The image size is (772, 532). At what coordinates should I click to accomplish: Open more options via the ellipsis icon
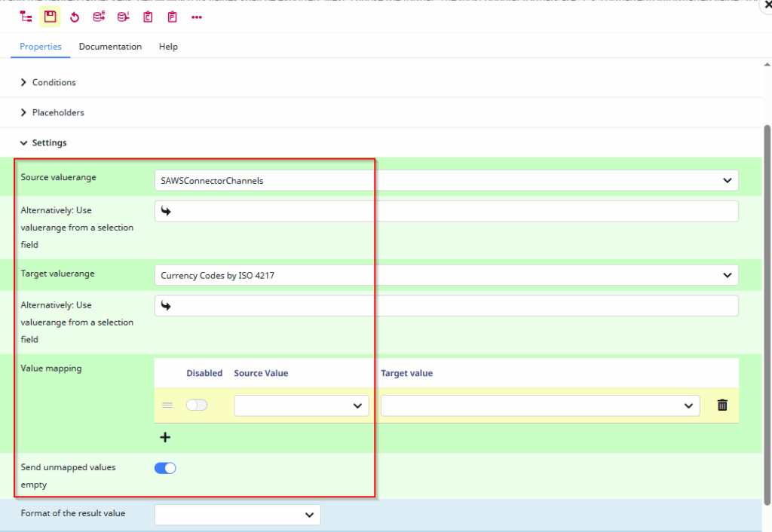click(196, 16)
